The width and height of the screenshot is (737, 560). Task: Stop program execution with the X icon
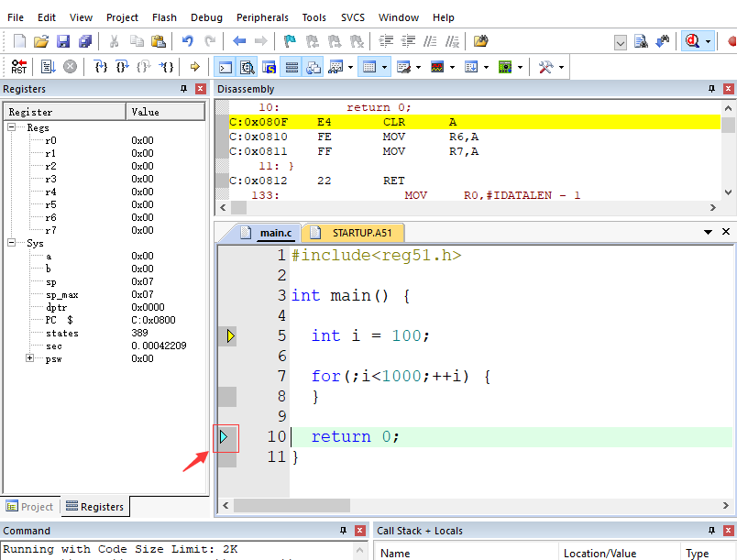(x=70, y=67)
